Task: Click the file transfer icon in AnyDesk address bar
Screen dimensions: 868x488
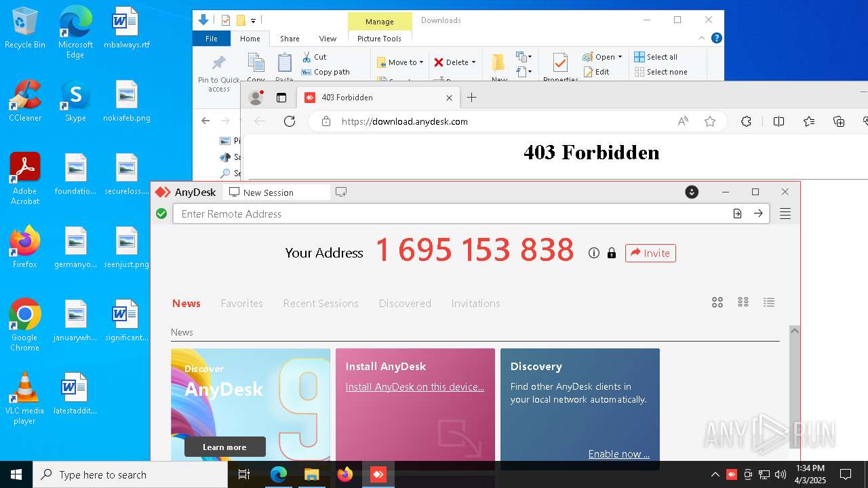Action: [x=737, y=213]
